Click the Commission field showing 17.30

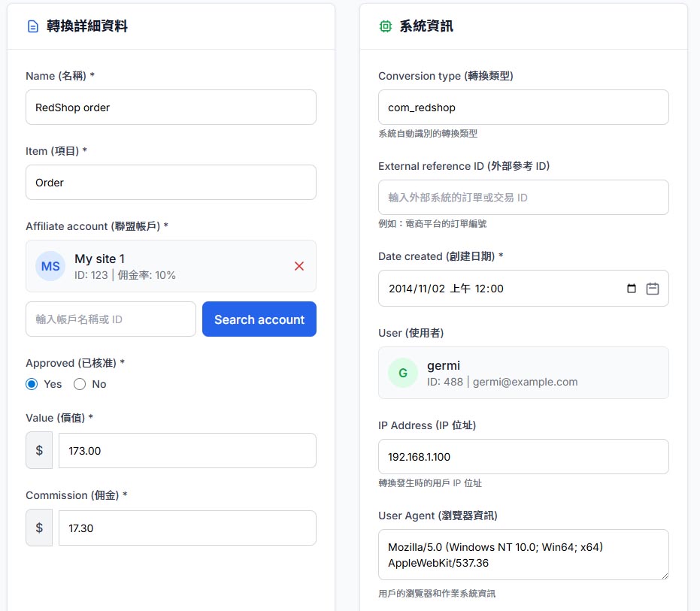tap(187, 528)
